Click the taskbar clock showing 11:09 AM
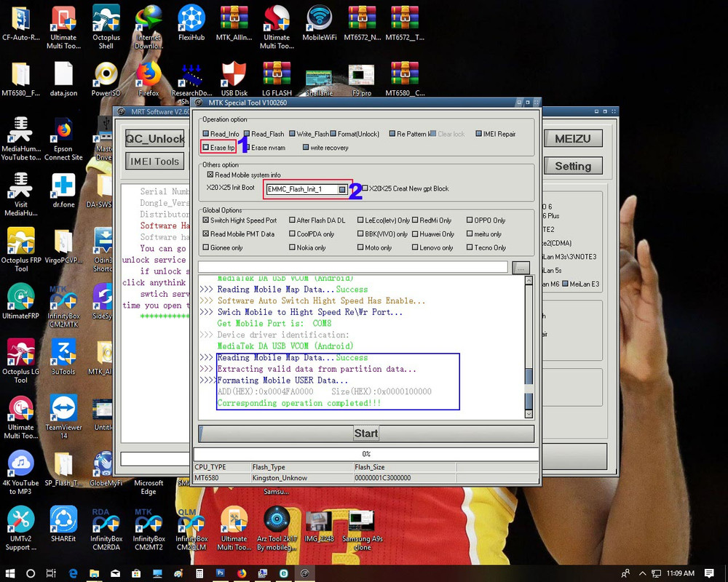728x582 pixels. pyautogui.click(x=681, y=573)
